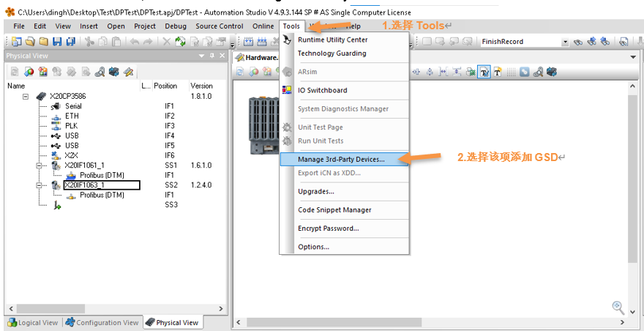Image resolution: width=644 pixels, height=331 pixels.
Task: Click the Save All (multiple disks) icon
Action: click(x=71, y=42)
